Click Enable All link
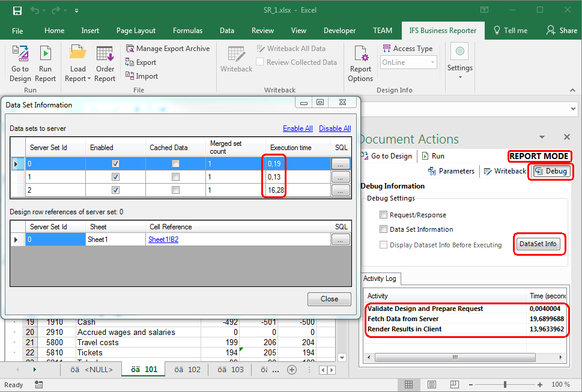582x392 pixels. pyautogui.click(x=298, y=128)
